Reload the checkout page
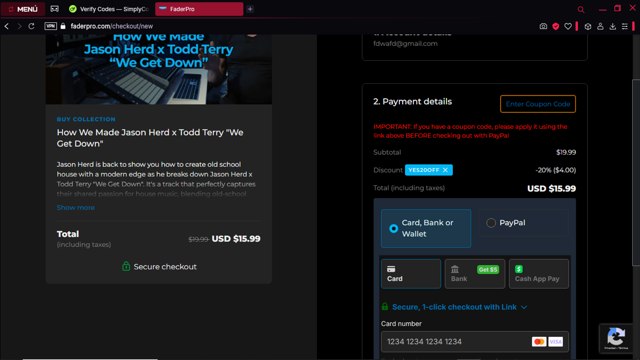640x360 pixels. (x=31, y=26)
